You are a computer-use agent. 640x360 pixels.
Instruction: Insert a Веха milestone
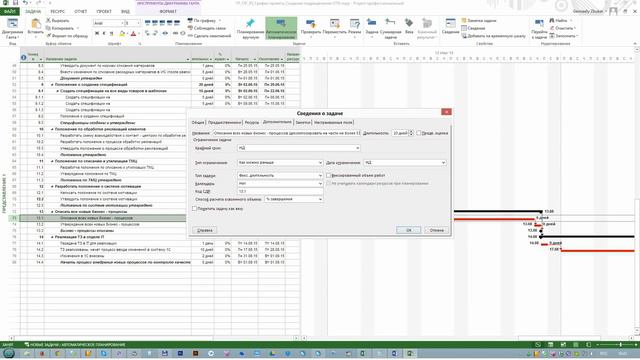[409, 26]
